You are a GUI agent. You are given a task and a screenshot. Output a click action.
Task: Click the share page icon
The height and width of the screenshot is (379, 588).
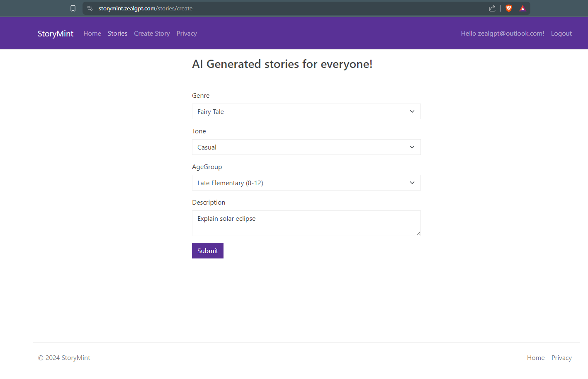tap(492, 8)
